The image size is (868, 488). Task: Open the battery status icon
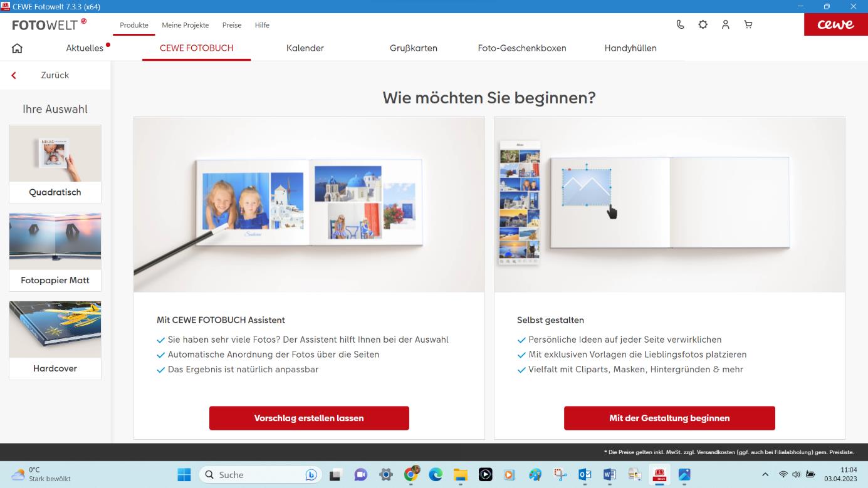tap(811, 475)
